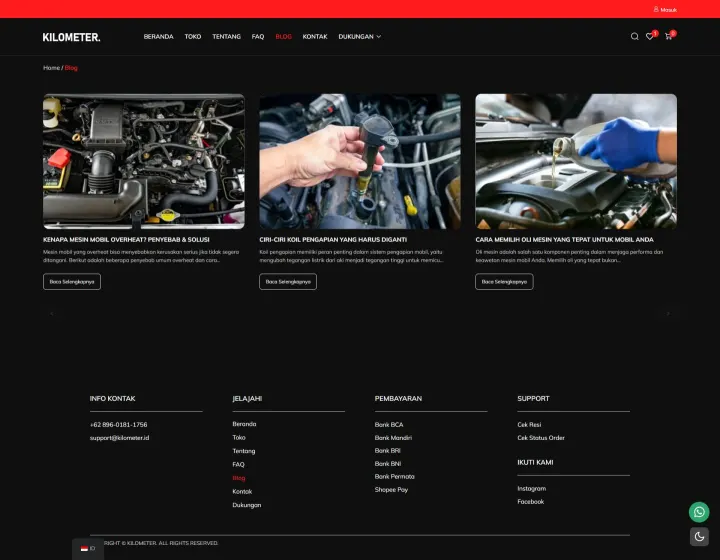Viewport: 720px width, 560px height.
Task: Click Baca Selengkapnya for koil article
Action: point(288,282)
